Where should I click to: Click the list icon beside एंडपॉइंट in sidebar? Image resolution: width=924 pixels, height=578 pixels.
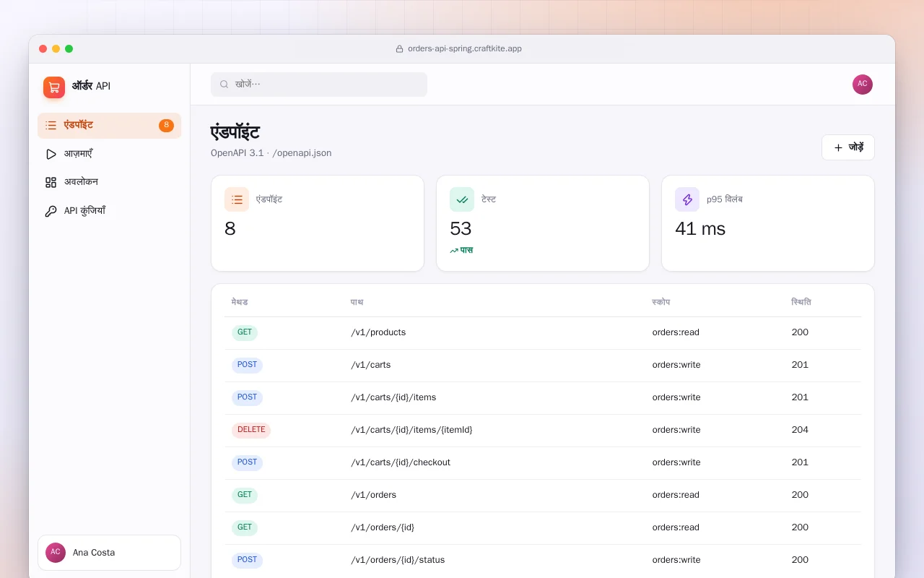pyautogui.click(x=51, y=126)
